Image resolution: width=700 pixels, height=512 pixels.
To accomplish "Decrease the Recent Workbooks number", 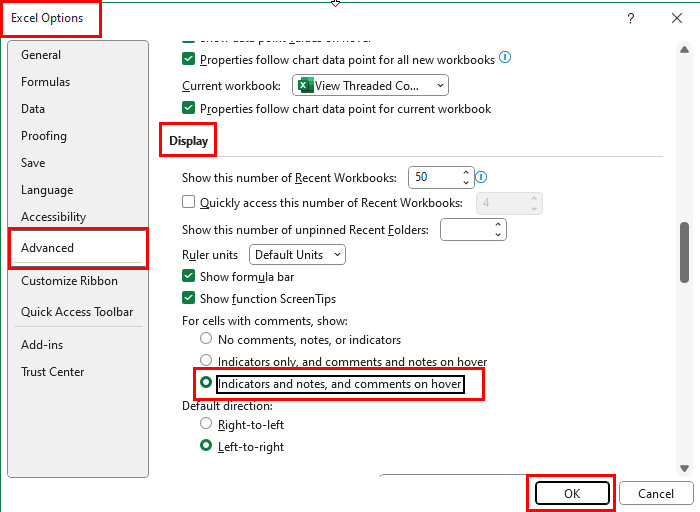I will [x=466, y=183].
